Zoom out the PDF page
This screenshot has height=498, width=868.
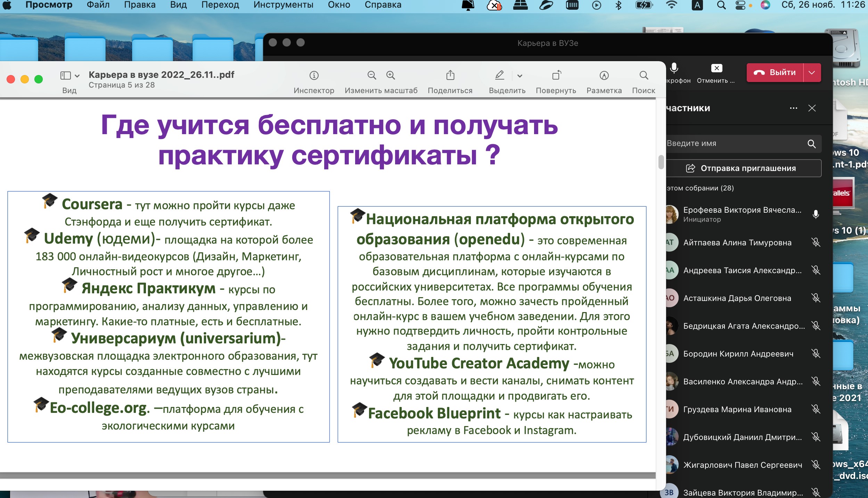[x=372, y=75]
